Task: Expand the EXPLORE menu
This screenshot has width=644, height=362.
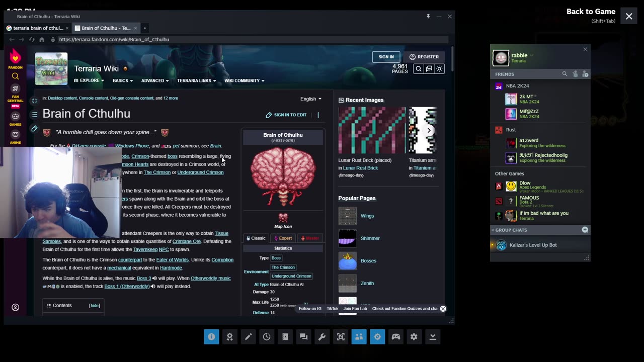Action: 89,80
